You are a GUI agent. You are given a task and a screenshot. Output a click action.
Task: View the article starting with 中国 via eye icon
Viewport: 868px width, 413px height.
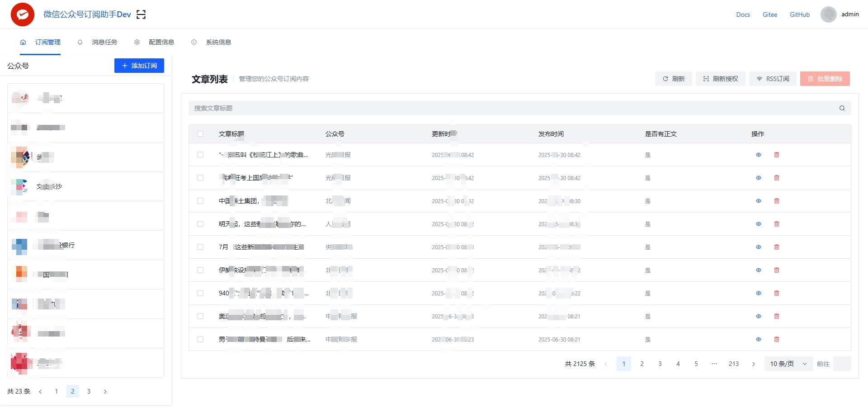[x=759, y=201]
